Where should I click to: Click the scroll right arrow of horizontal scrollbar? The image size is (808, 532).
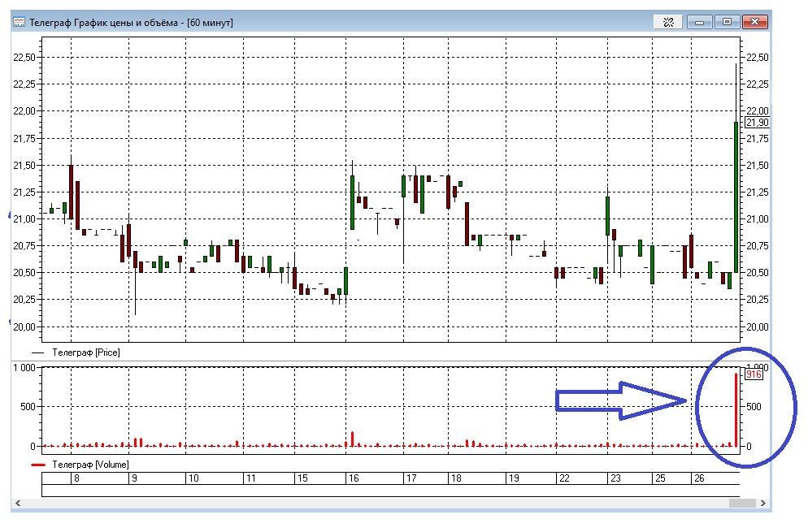[x=762, y=503]
